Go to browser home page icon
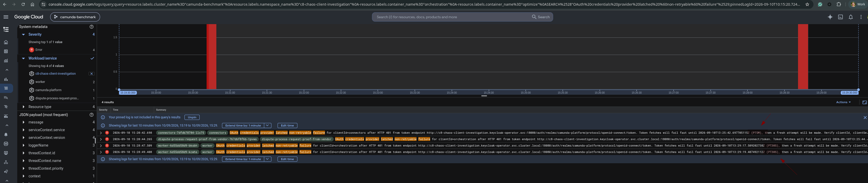 click(x=32, y=4)
